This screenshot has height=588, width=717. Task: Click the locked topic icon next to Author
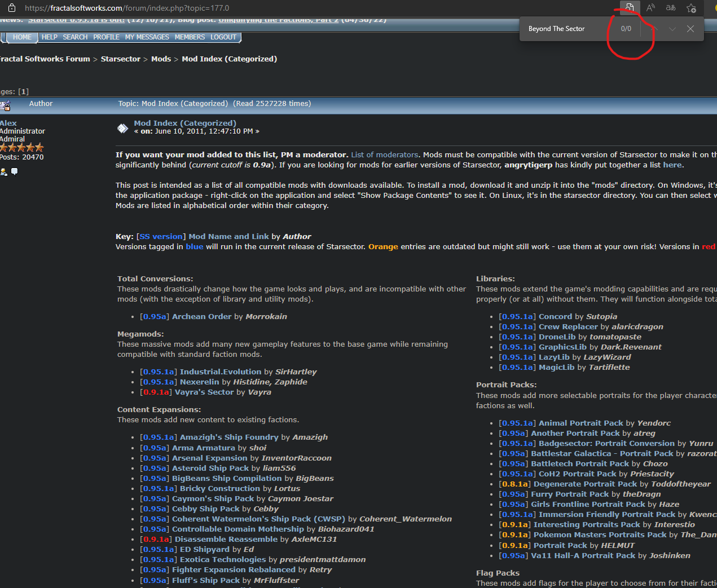click(6, 105)
